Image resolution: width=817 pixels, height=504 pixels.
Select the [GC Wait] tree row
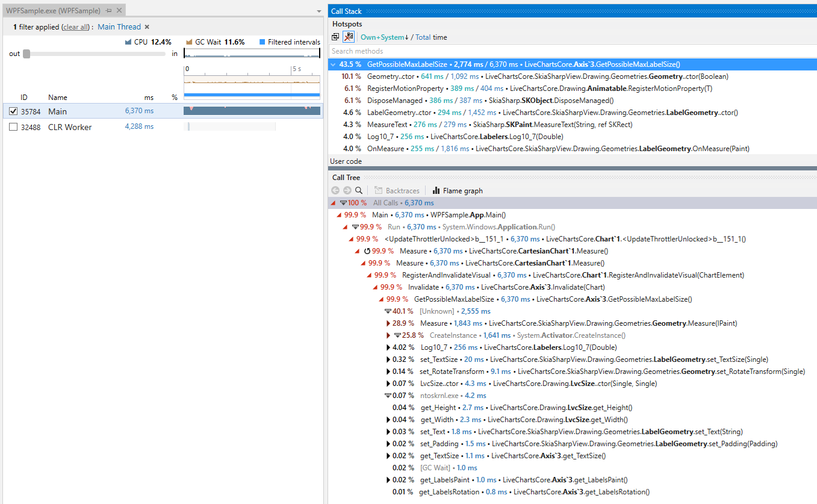(x=573, y=468)
